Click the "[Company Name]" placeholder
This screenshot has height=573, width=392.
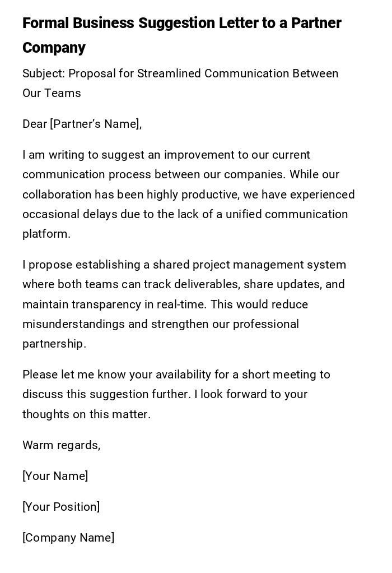point(68,538)
